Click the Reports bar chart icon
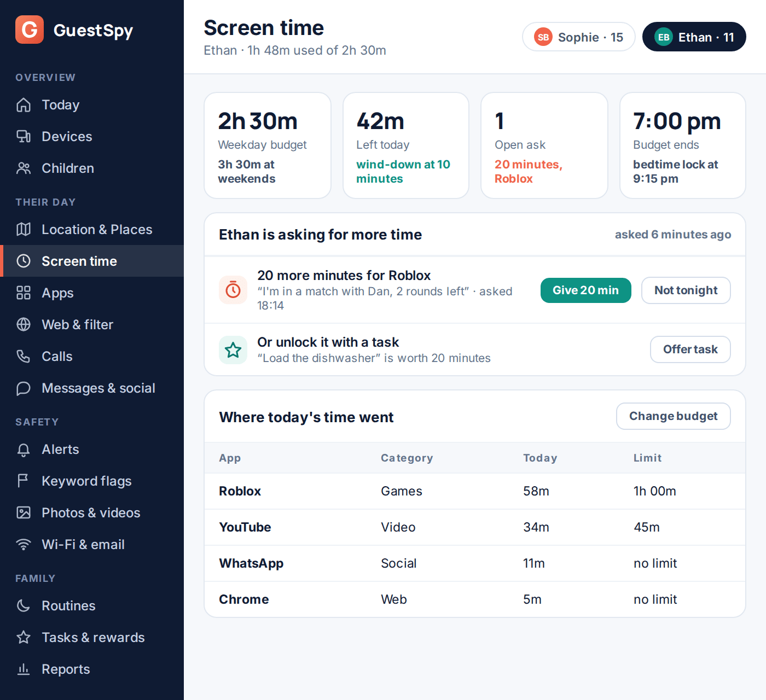This screenshot has height=700, width=766. click(24, 669)
